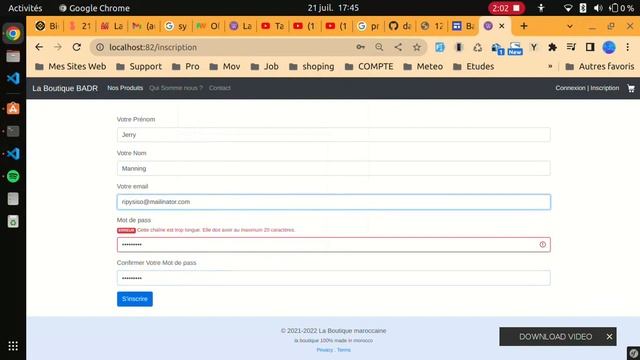Open Nos Produits menu item
The image size is (640, 360).
pos(125,88)
